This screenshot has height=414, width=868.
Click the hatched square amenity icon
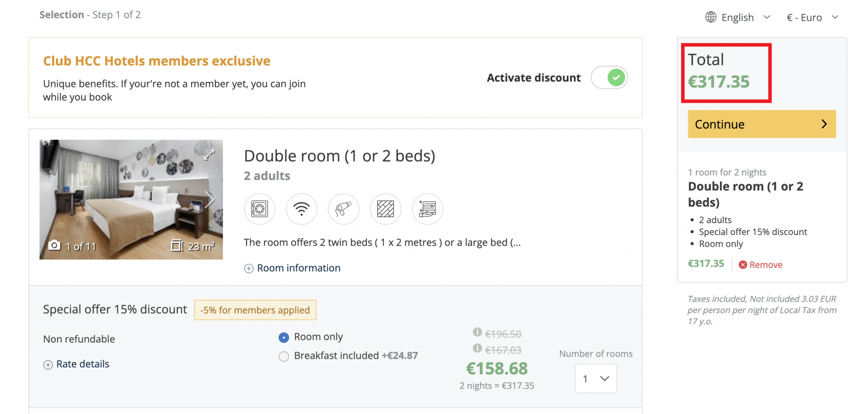[385, 209]
